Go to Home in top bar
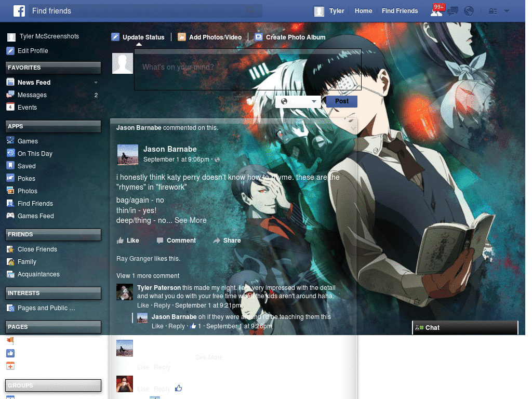Image resolution: width=532 pixels, height=399 pixels. click(x=363, y=11)
